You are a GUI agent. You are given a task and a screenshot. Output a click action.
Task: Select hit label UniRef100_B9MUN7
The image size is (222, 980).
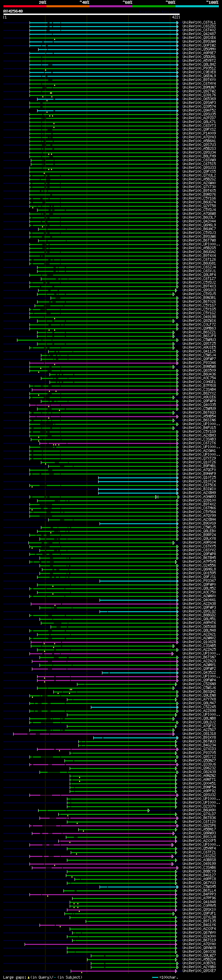point(199,87)
